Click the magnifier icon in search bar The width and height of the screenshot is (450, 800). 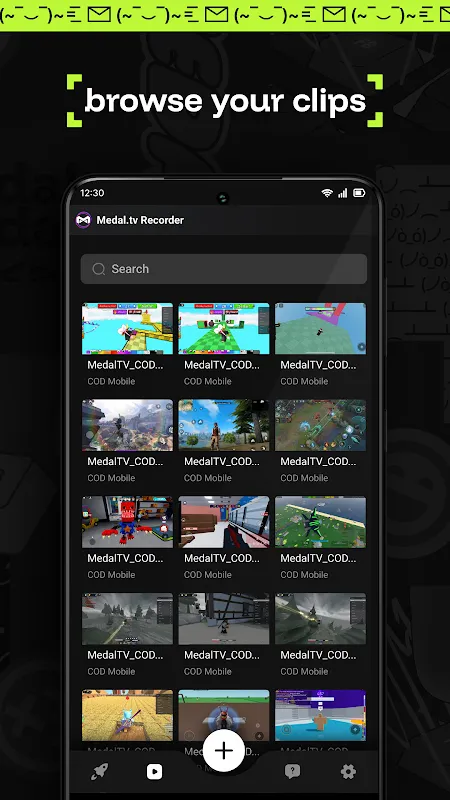[x=98, y=269]
